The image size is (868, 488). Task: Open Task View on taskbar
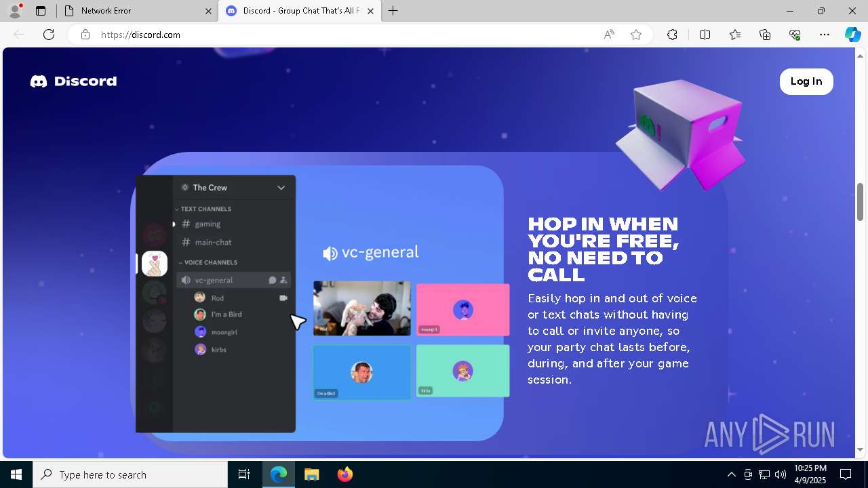point(244,474)
